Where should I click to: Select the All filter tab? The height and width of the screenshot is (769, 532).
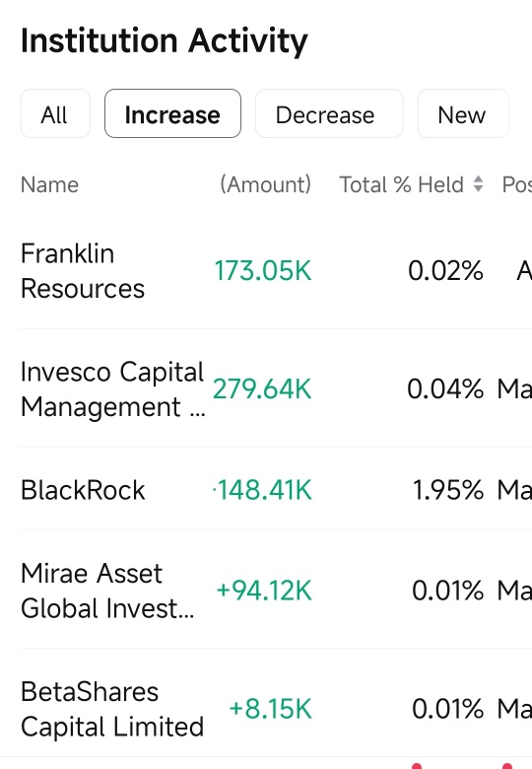click(x=55, y=113)
